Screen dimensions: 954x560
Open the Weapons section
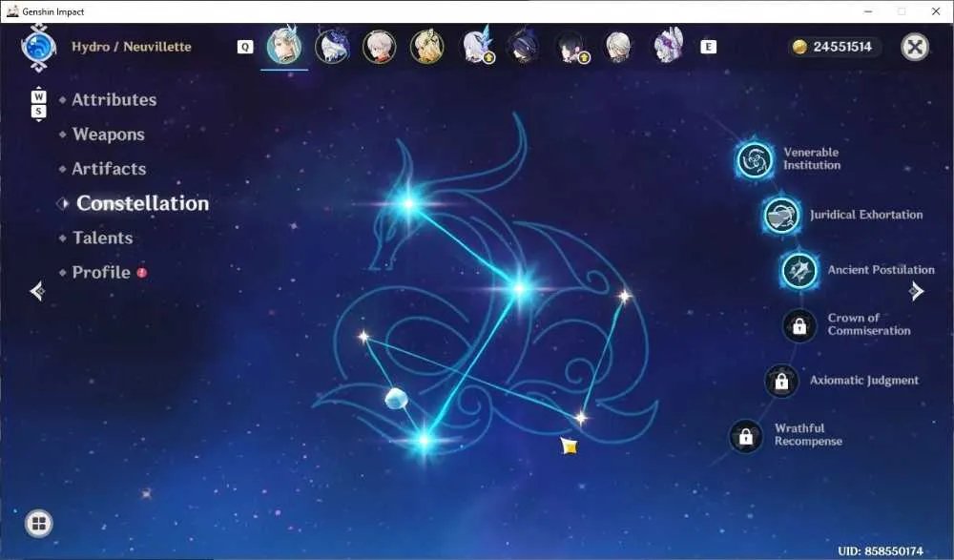pos(109,135)
